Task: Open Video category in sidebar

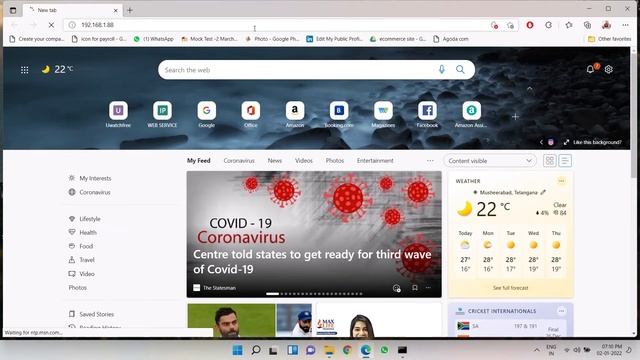Action: click(x=82, y=274)
